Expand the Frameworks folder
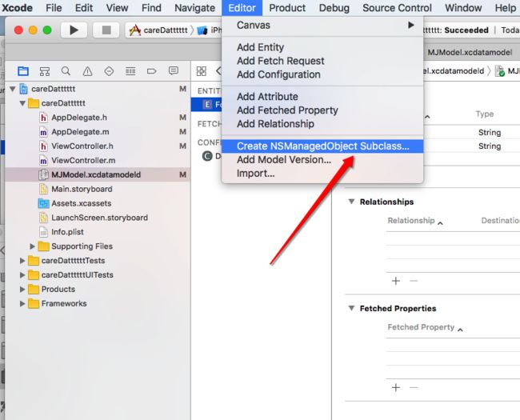The width and height of the screenshot is (520, 420). (22, 303)
